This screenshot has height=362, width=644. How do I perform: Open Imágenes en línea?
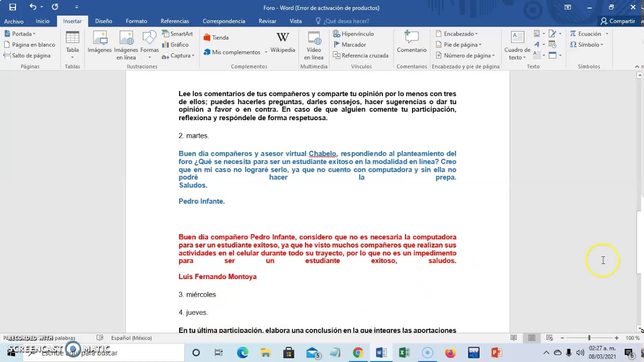pyautogui.click(x=126, y=44)
